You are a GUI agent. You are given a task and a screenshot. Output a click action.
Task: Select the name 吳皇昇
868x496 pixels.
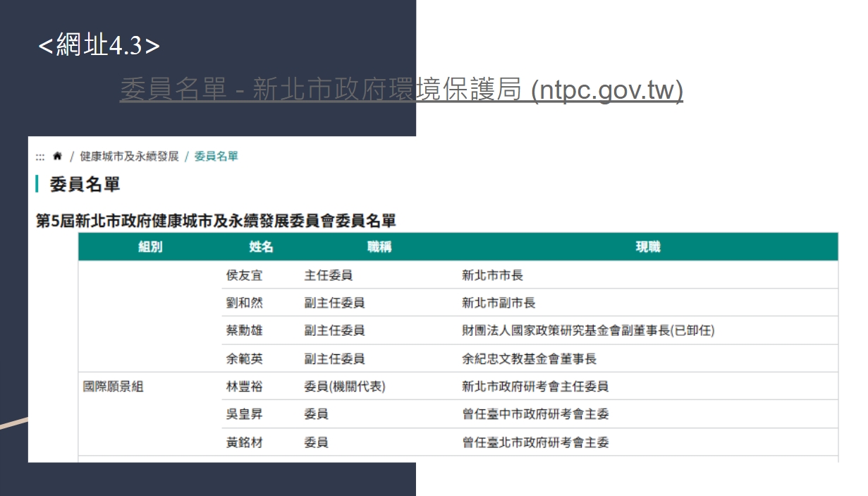244,414
